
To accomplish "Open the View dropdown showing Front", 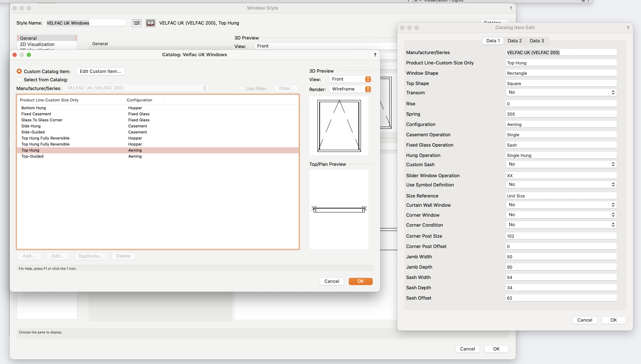I will tap(350, 79).
